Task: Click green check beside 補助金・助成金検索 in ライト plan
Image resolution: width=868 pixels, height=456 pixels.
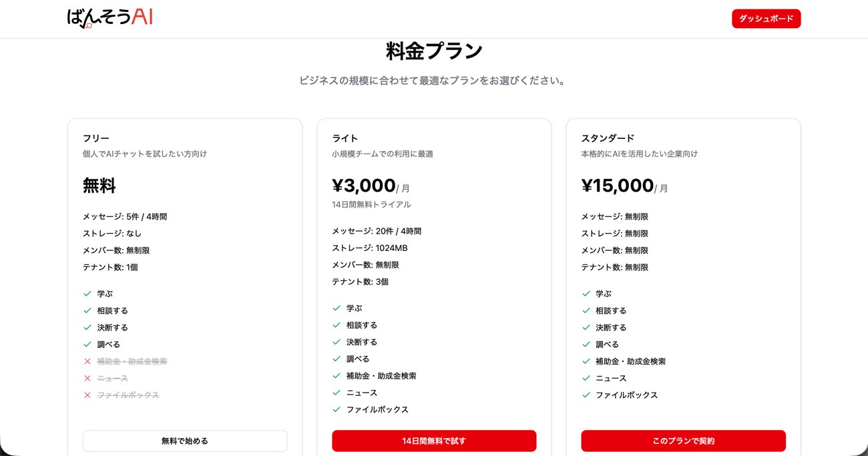Action: (x=337, y=376)
